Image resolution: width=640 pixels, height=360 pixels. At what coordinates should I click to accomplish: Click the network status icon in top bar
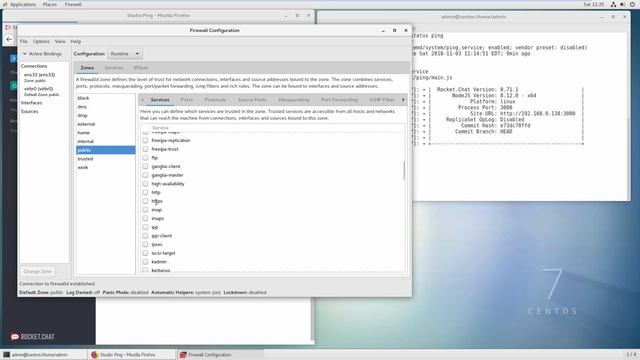tap(613, 4)
